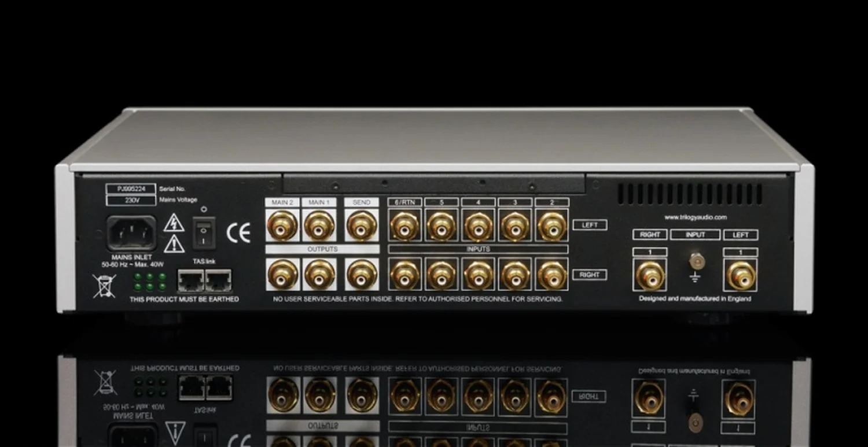Click the 'MAINS INLET' label
868x447 pixels.
132,256
